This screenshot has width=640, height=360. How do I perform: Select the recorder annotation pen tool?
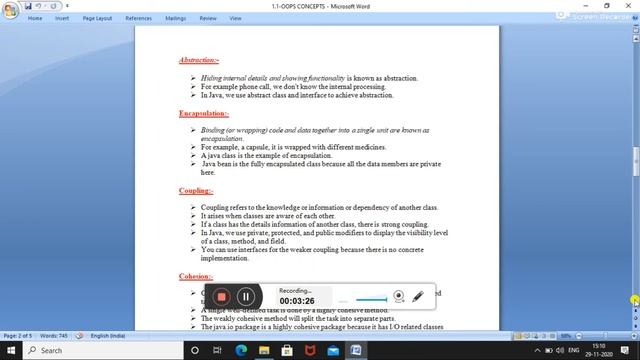coord(418,296)
